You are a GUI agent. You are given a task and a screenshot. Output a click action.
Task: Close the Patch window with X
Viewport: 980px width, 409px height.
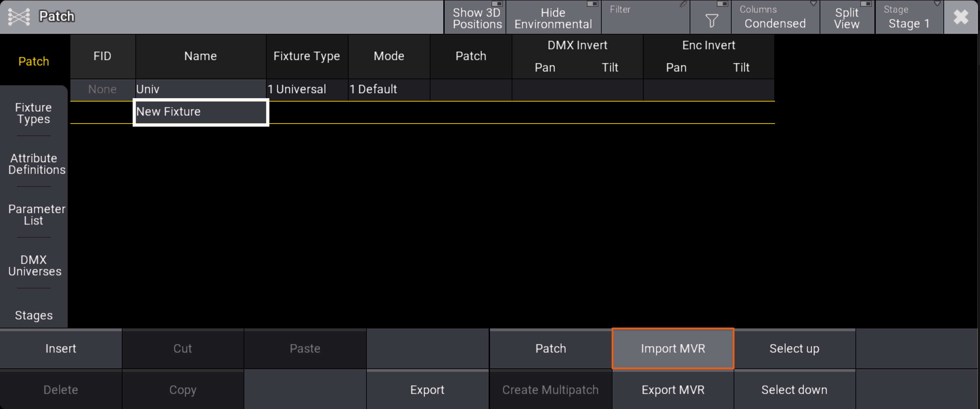click(x=961, y=17)
